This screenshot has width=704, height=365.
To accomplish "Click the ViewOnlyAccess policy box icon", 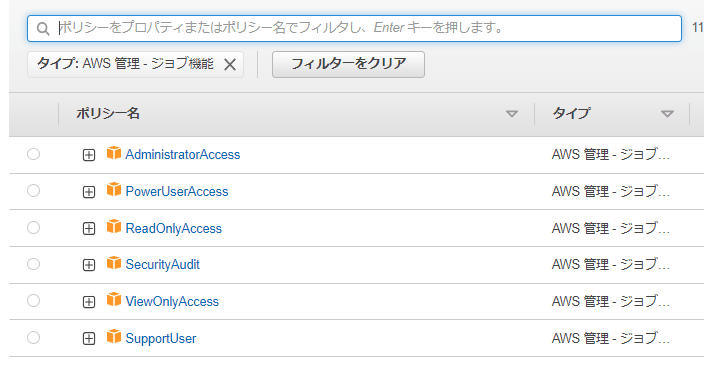I will (x=114, y=300).
